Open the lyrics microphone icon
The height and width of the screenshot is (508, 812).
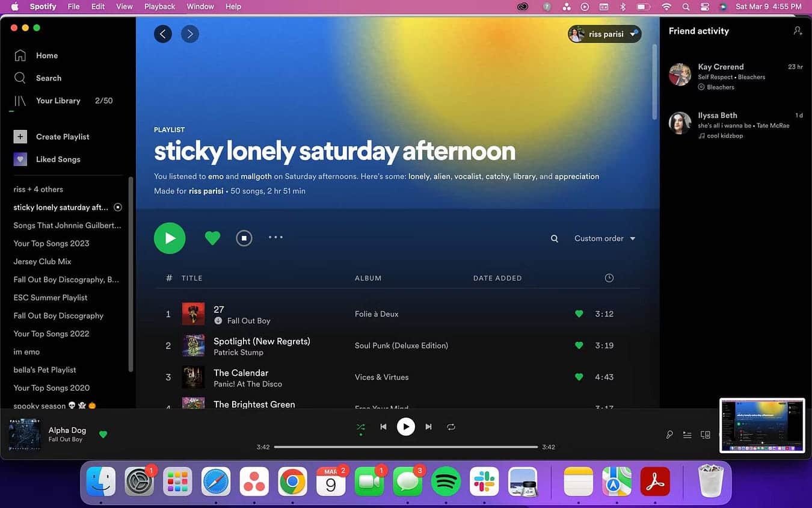[669, 435]
